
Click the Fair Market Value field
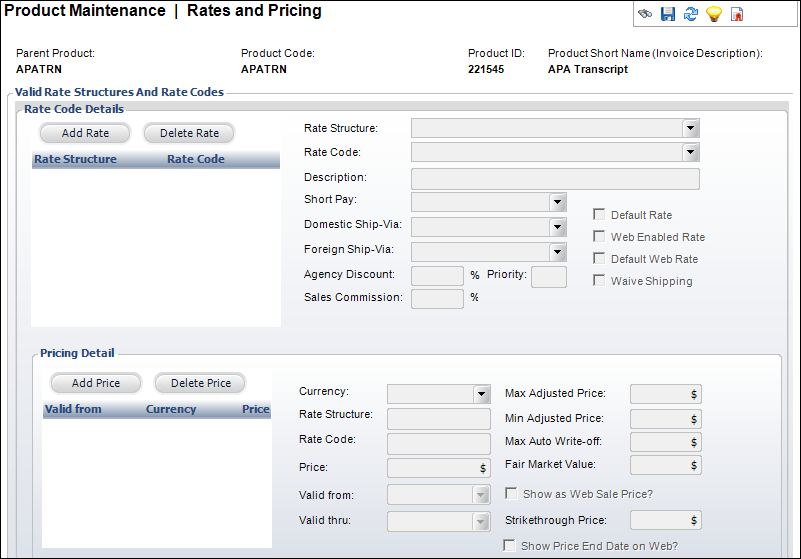[x=666, y=465]
